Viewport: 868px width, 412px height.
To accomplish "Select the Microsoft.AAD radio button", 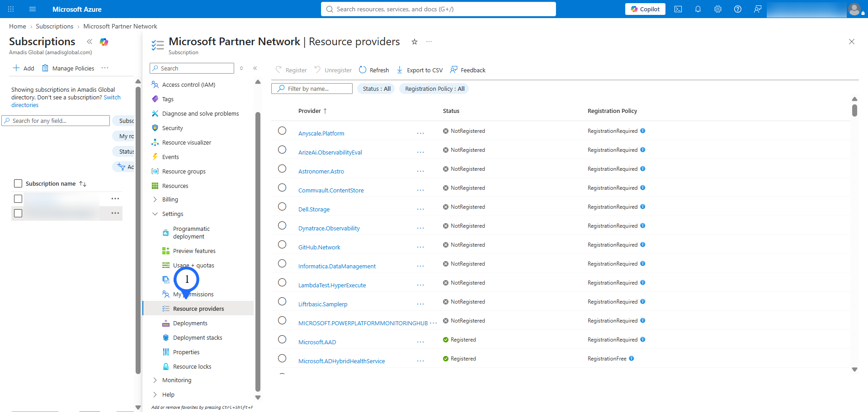I will [282, 339].
